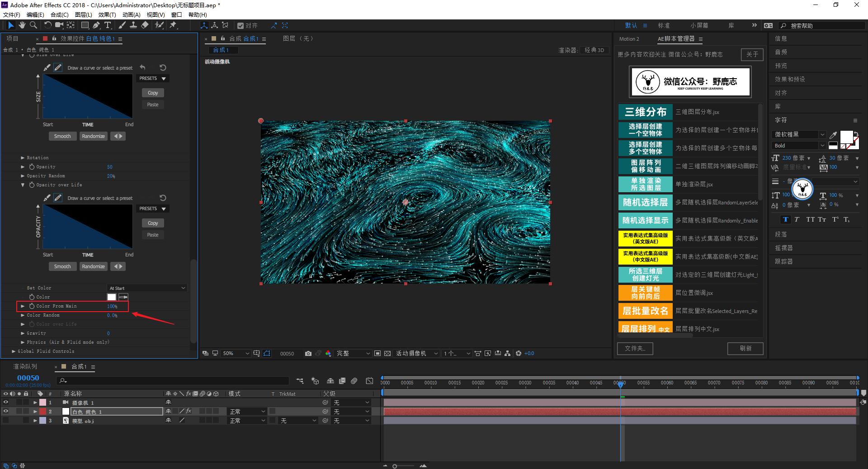Open the 合成(C) menu
This screenshot has width=868, height=469.
tap(59, 14)
